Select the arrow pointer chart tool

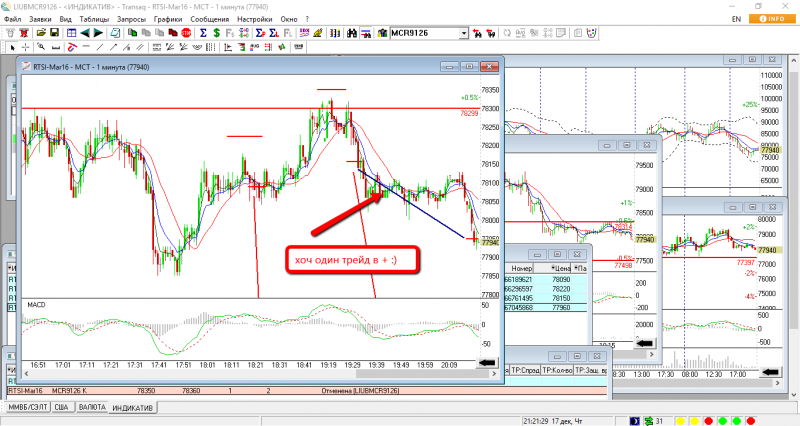(x=12, y=47)
